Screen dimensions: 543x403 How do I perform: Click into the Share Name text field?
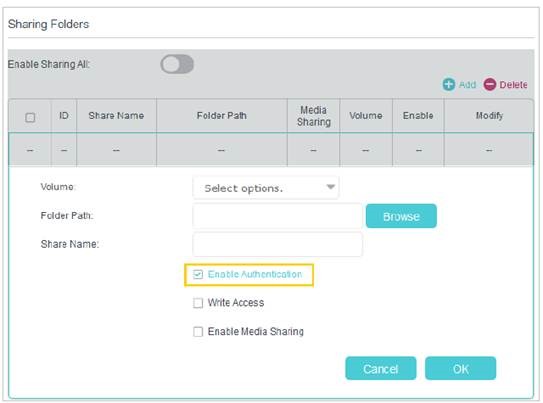click(277, 244)
